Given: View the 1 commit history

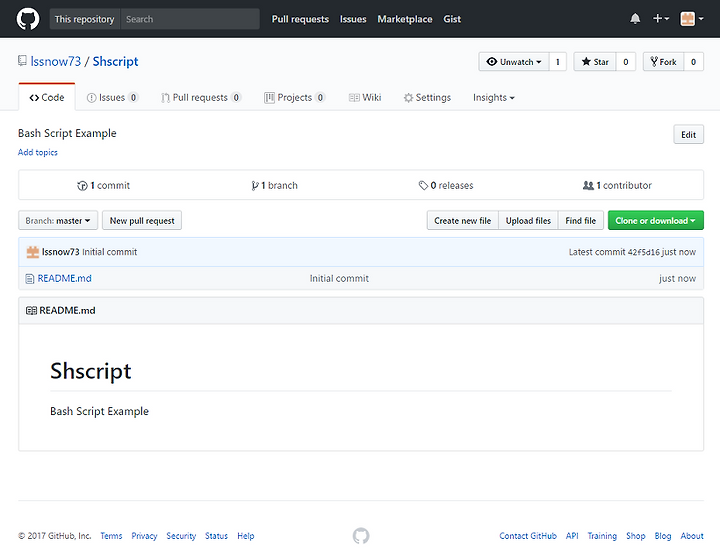Looking at the screenshot, I should [103, 186].
